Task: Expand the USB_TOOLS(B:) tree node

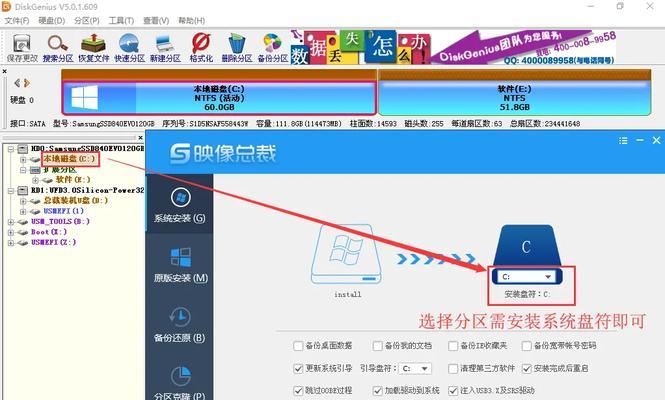Action: click(x=11, y=222)
